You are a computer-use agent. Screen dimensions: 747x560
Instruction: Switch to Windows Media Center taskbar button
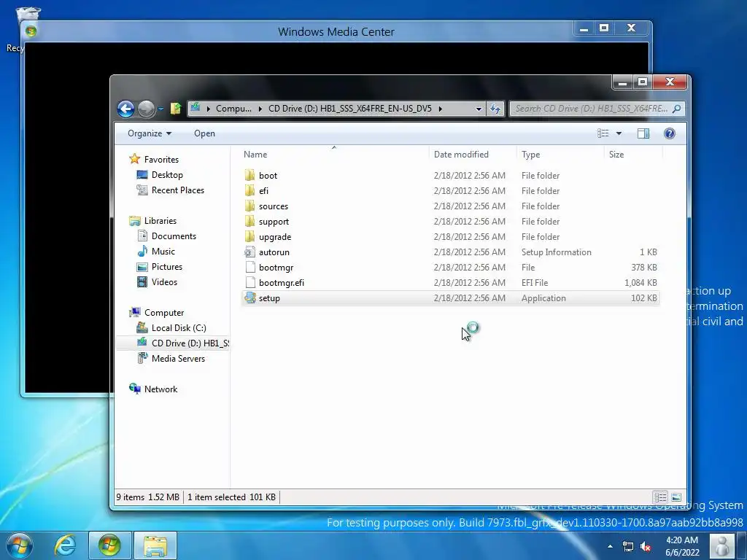pos(109,545)
